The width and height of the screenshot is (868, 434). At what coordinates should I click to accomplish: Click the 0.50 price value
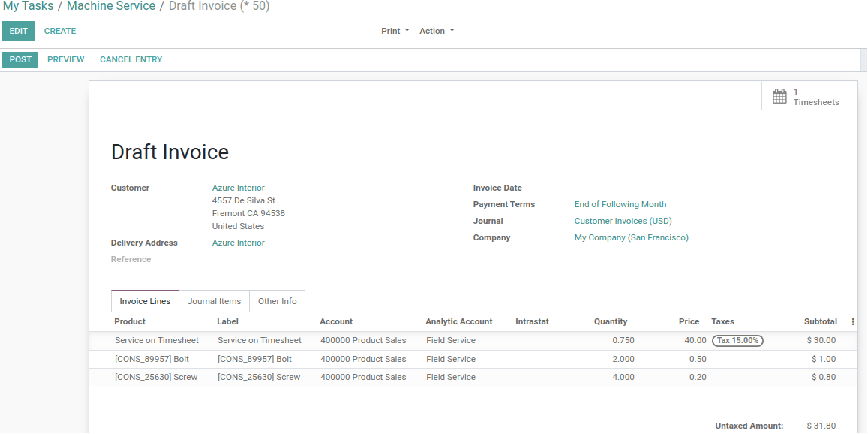pos(698,359)
